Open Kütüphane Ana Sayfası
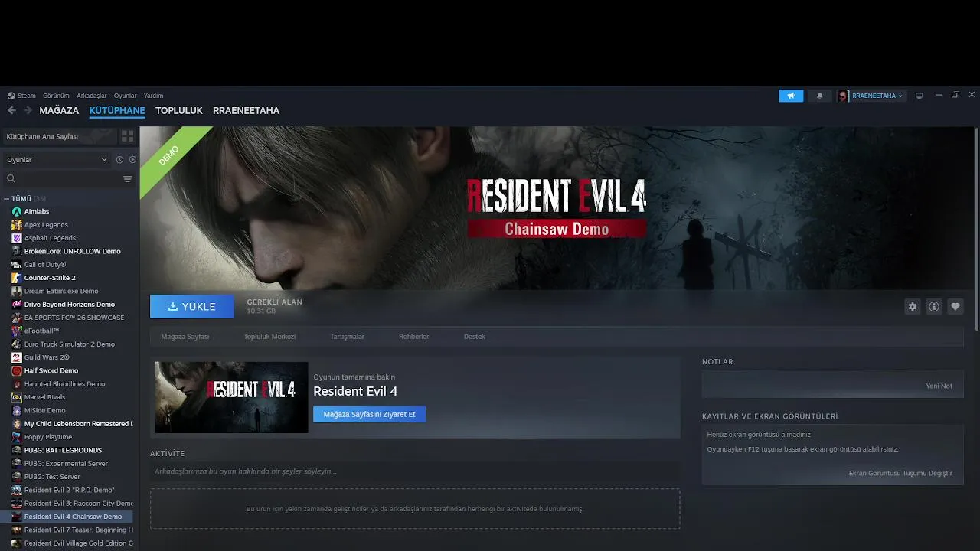This screenshot has width=980, height=551. (x=60, y=136)
